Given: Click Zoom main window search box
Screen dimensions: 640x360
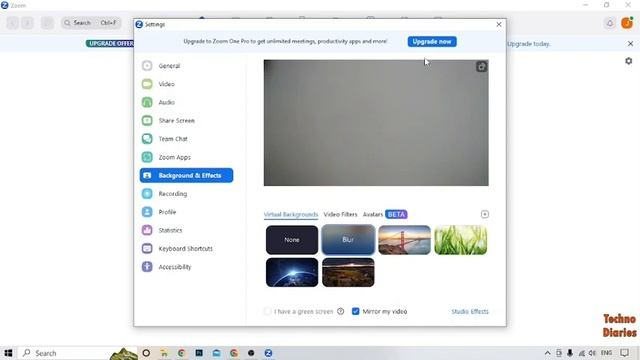Looking at the screenshot, I should [91, 23].
